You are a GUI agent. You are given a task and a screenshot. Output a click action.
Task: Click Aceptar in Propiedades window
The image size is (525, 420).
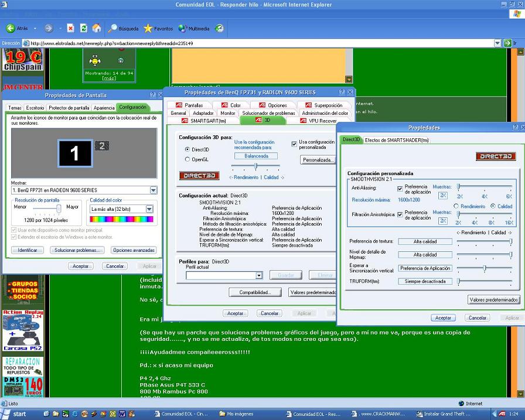(443, 317)
